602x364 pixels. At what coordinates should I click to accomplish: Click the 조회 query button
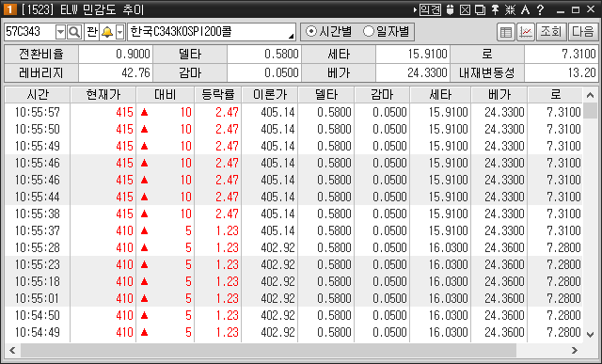[551, 32]
